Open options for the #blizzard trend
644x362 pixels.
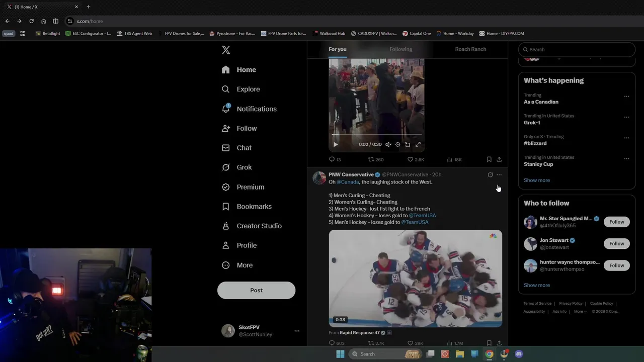point(626,138)
